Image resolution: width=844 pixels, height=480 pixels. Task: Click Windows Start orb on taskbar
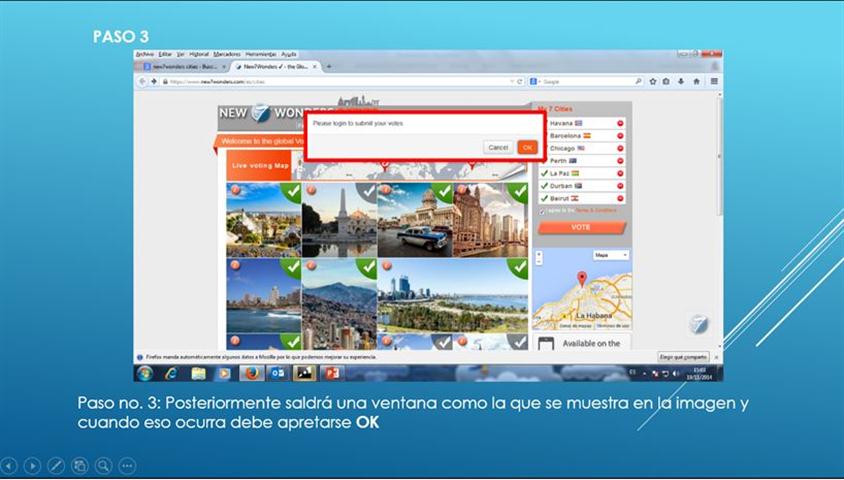coord(145,373)
